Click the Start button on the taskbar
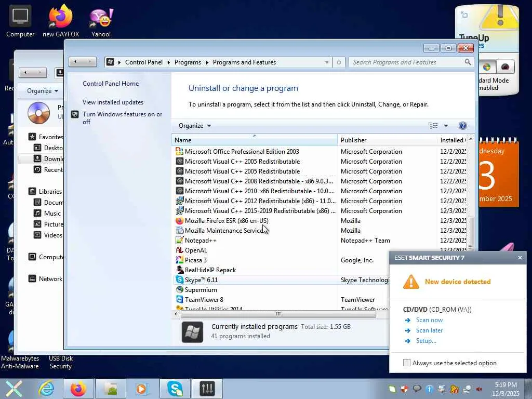This screenshot has height=399, width=532. pos(14,389)
